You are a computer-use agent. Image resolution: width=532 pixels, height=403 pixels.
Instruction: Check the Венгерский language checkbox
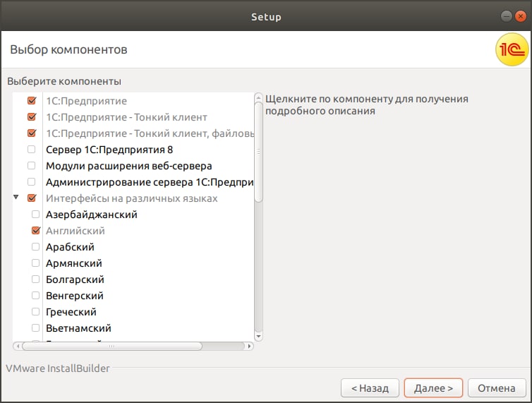[x=35, y=296]
